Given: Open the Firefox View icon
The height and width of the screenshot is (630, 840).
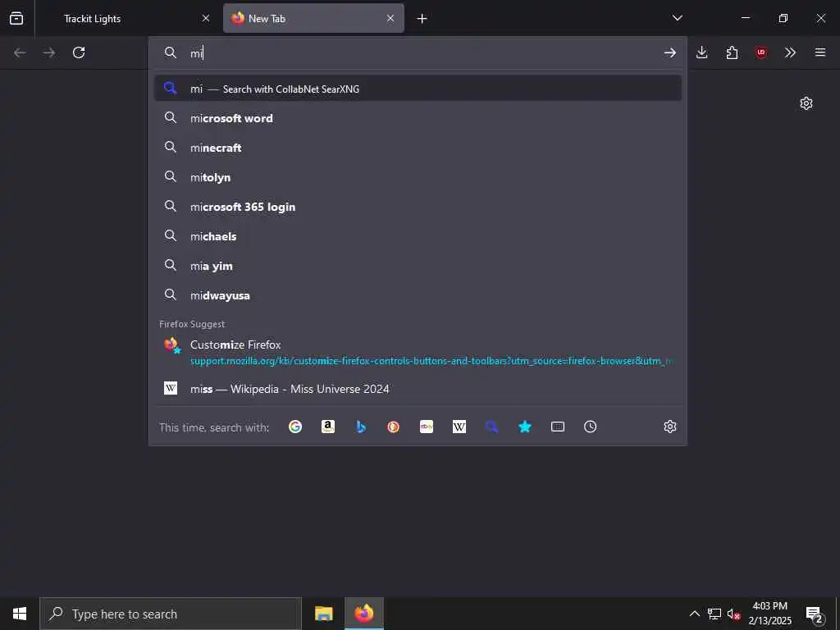Looking at the screenshot, I should click(x=16, y=18).
